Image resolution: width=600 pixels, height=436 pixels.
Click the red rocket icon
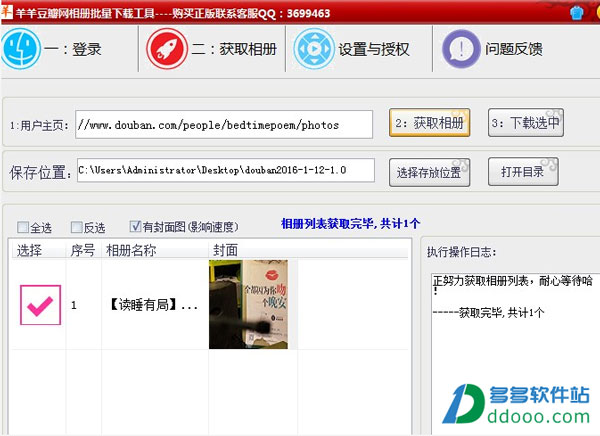[167, 49]
